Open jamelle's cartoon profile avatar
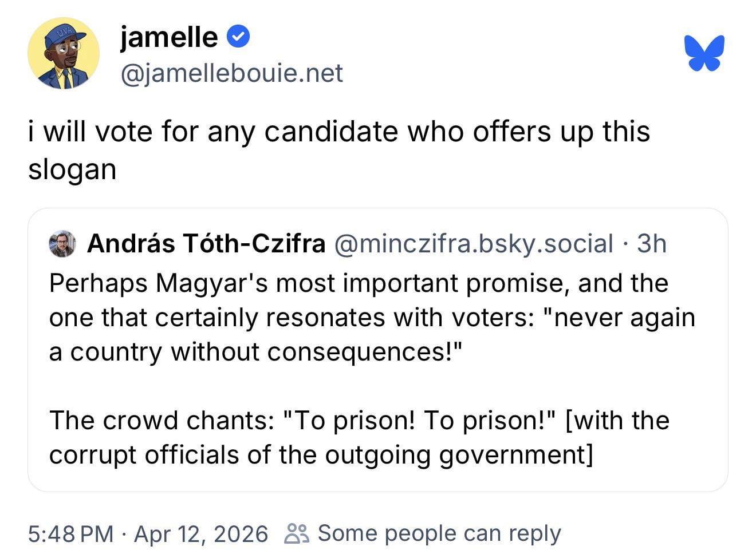The image size is (756, 558). (x=63, y=54)
